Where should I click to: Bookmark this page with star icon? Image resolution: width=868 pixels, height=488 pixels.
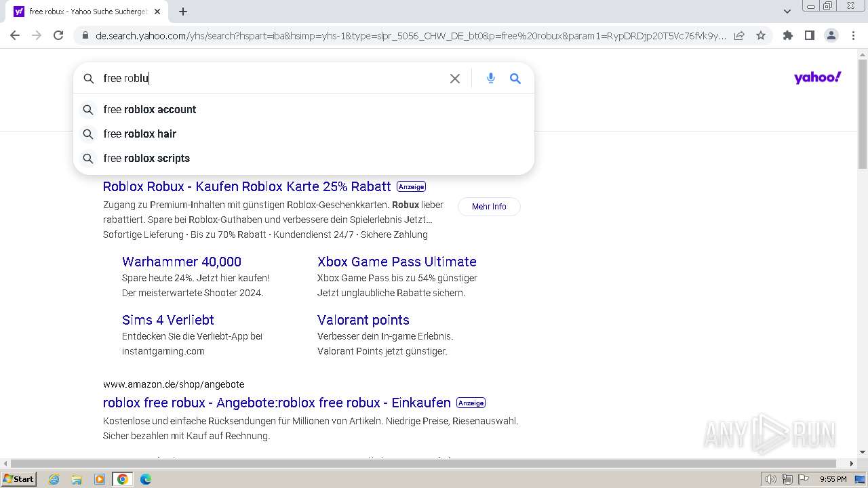point(761,35)
